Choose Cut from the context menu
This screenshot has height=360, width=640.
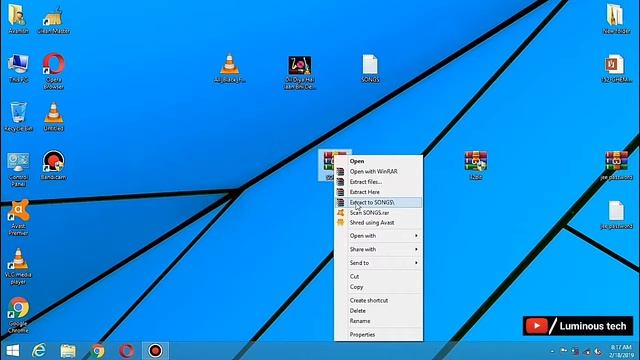(x=378, y=276)
